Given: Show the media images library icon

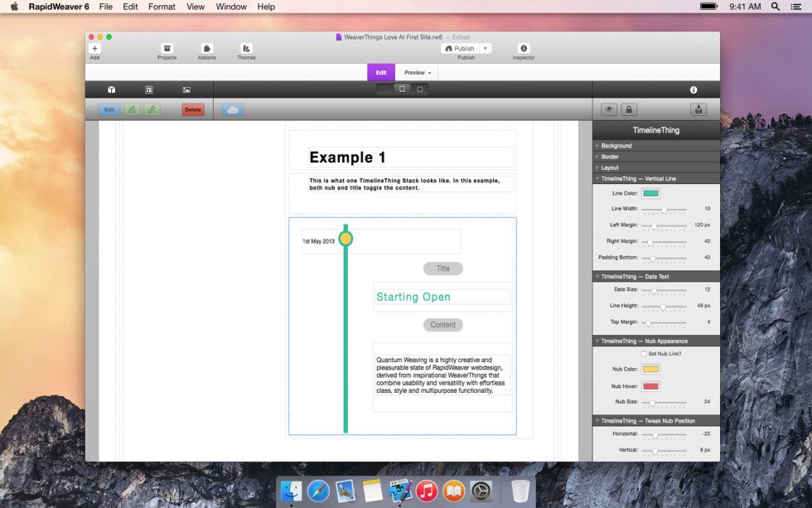Looking at the screenshot, I should (x=186, y=90).
